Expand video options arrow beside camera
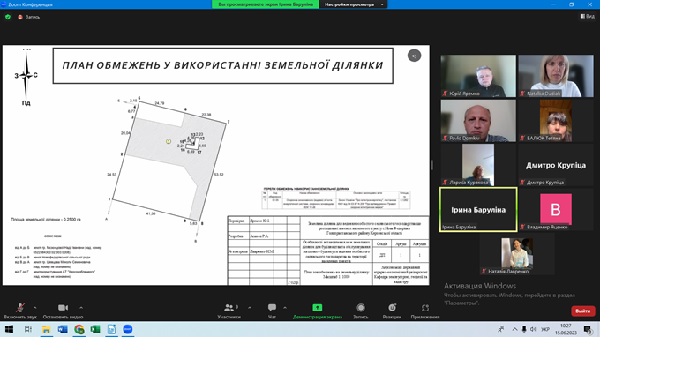This screenshot has height=382, width=680. point(81,307)
